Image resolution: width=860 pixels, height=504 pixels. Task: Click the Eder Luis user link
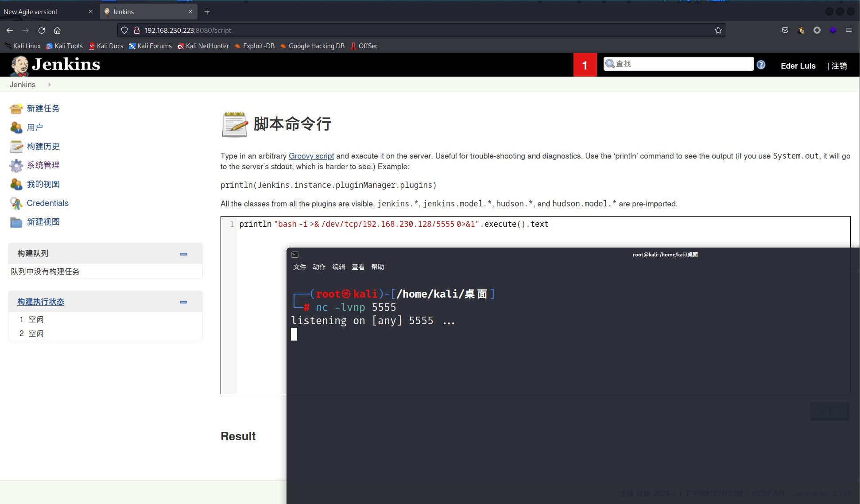[x=798, y=66]
